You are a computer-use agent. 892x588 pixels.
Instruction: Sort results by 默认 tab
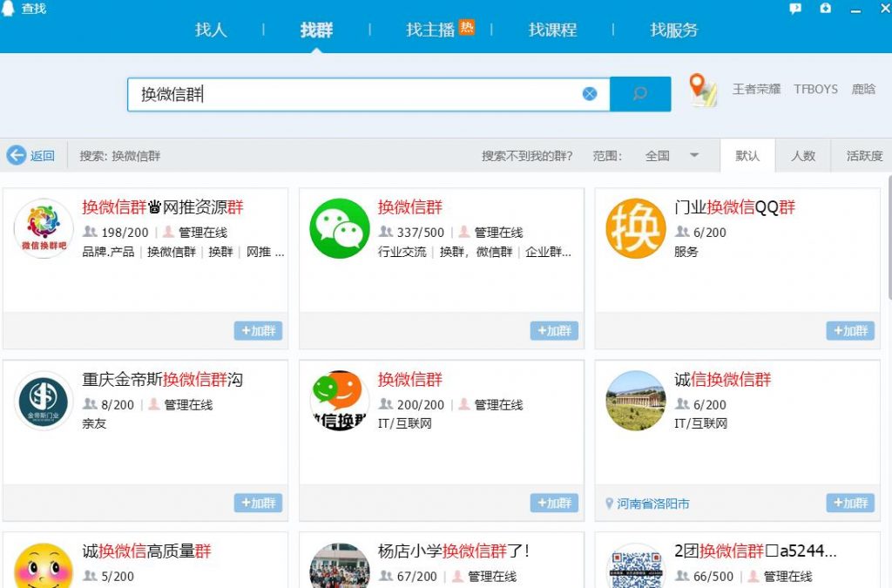[747, 155]
